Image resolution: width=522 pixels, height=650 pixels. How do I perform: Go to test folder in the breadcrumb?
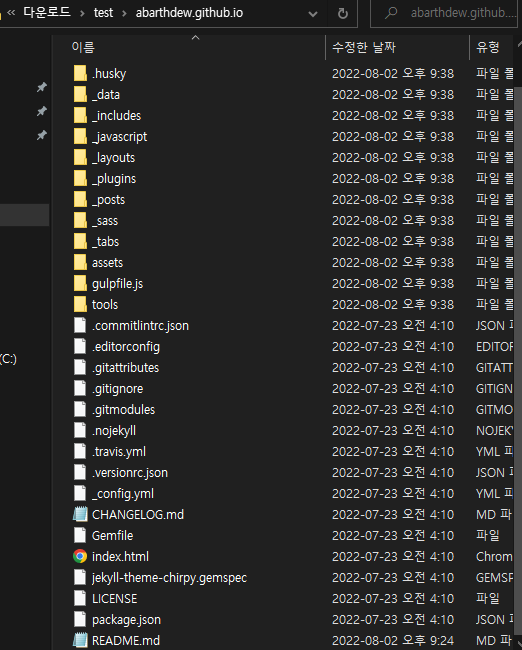click(x=103, y=13)
